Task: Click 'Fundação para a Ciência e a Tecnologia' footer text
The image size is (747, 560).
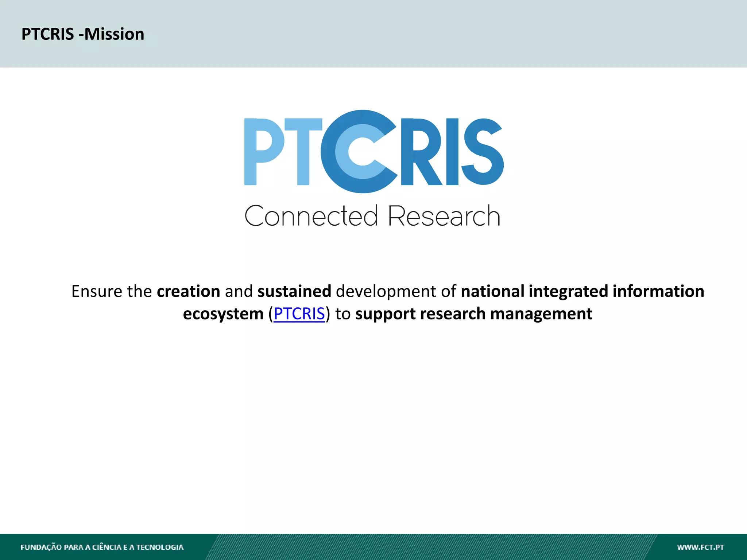Action: pos(102,547)
